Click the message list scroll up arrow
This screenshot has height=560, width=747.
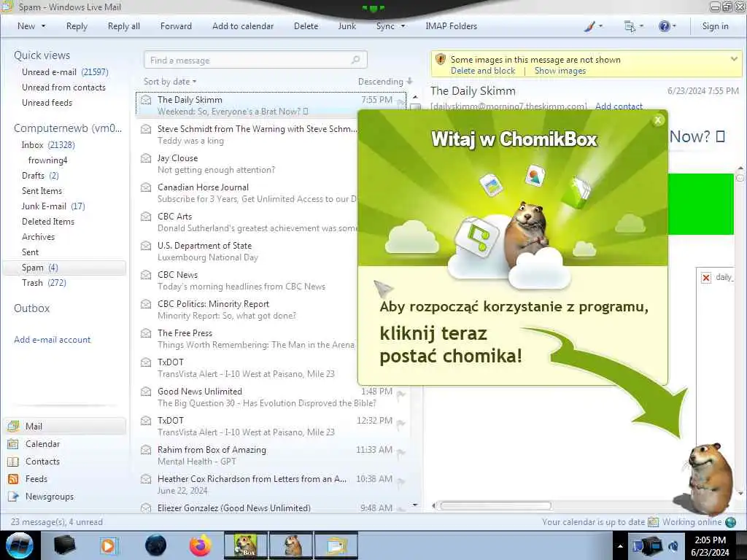click(x=415, y=97)
